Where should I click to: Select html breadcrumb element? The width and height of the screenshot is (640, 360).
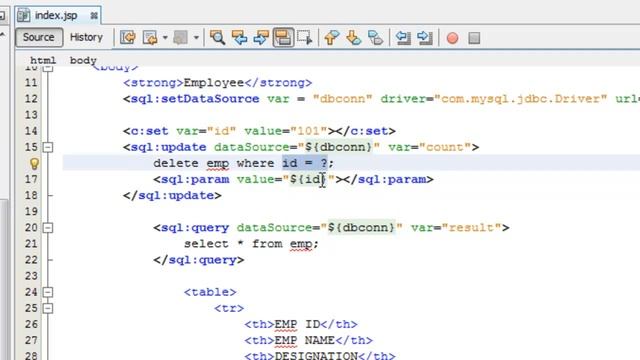[x=43, y=60]
